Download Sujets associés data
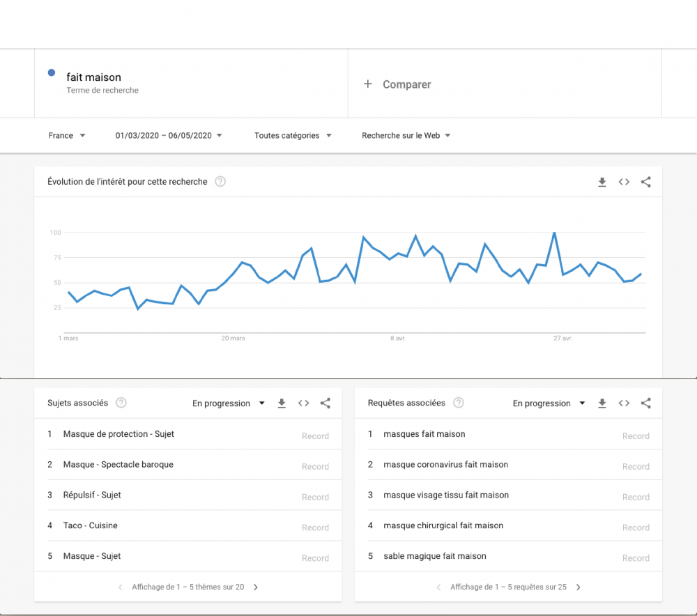Screen dimensions: 697x616 coord(282,403)
